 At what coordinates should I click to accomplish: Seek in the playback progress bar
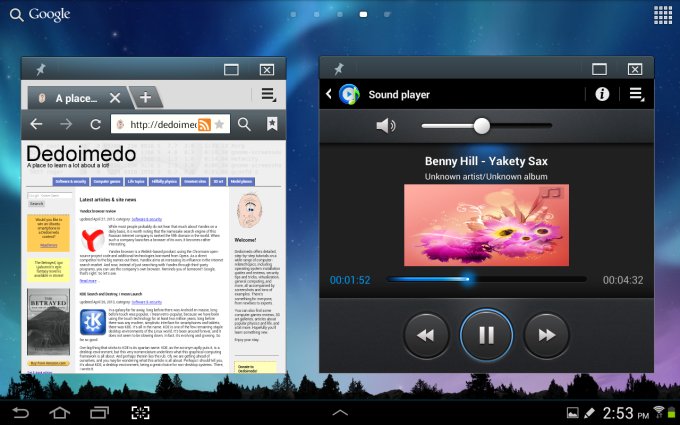(486, 279)
